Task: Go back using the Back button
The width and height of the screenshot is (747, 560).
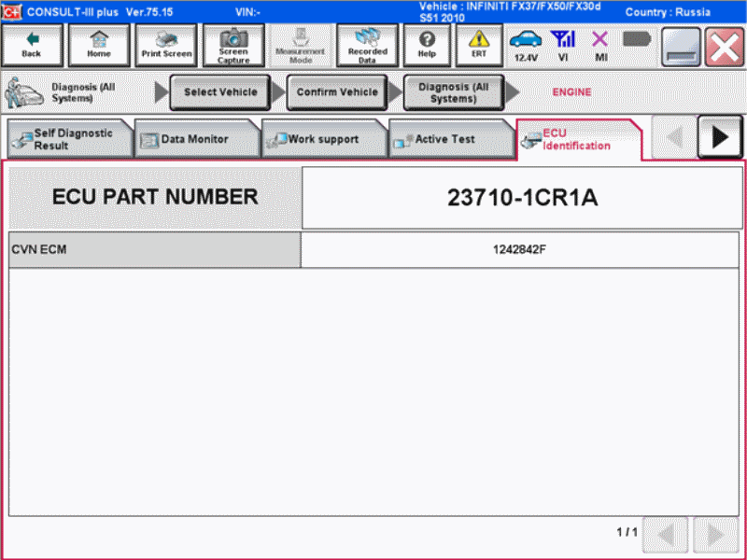Action: [32, 46]
